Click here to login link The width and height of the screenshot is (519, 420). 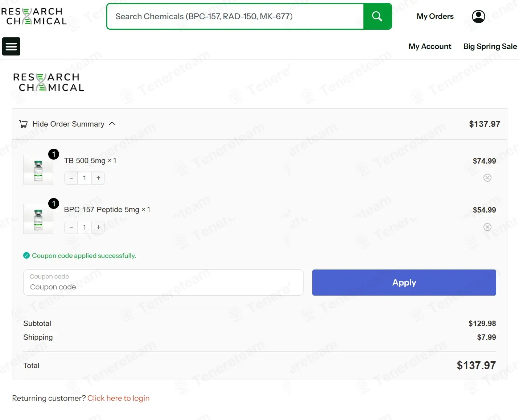pos(118,398)
